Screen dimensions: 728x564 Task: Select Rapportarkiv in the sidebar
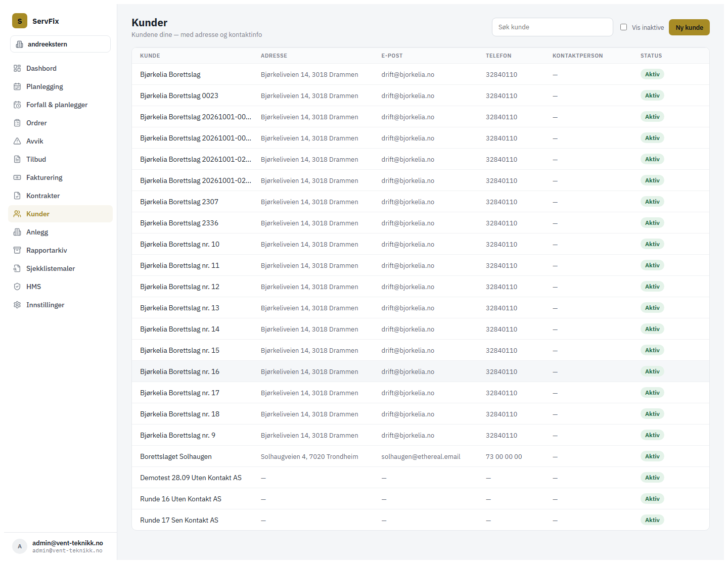tap(60, 250)
